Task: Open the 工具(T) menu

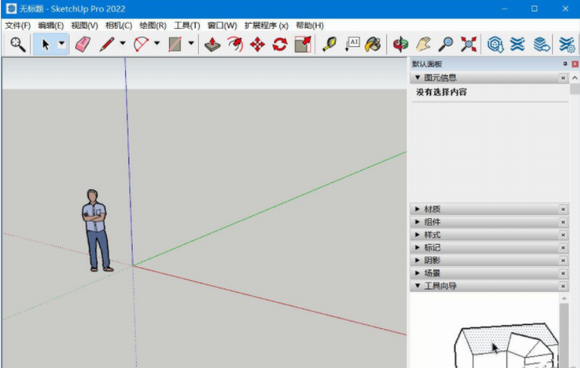Action: [187, 26]
